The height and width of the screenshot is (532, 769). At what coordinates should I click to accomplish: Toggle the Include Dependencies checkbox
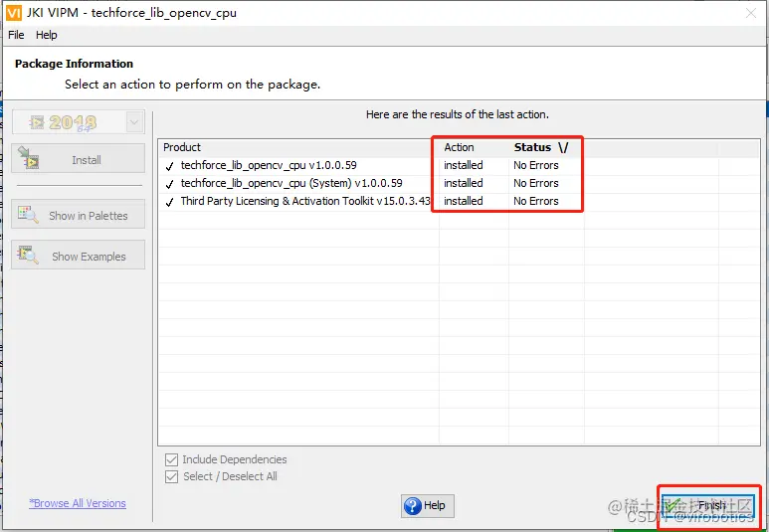coord(171,459)
